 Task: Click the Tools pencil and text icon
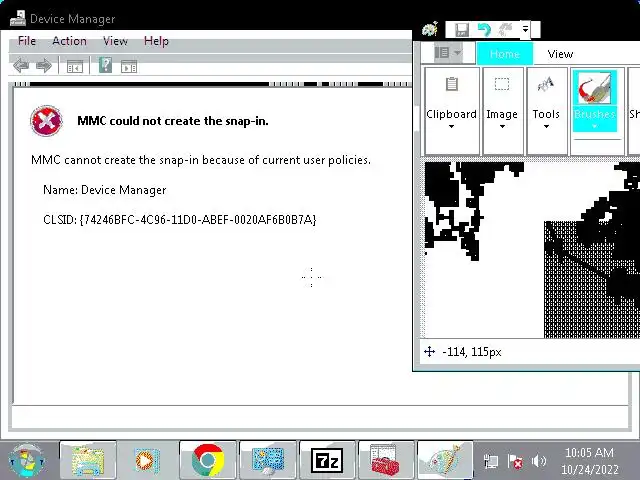[x=546, y=84]
